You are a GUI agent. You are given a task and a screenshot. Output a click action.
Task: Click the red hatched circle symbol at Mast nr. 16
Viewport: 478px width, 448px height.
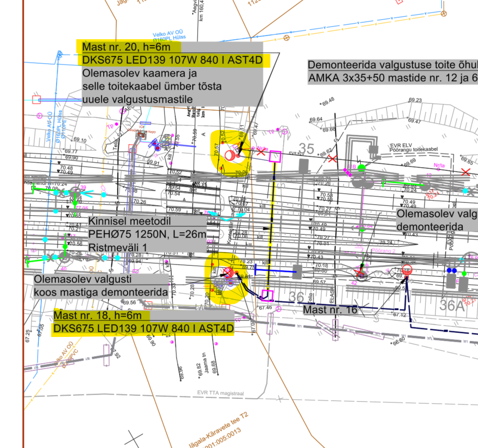coord(408,270)
